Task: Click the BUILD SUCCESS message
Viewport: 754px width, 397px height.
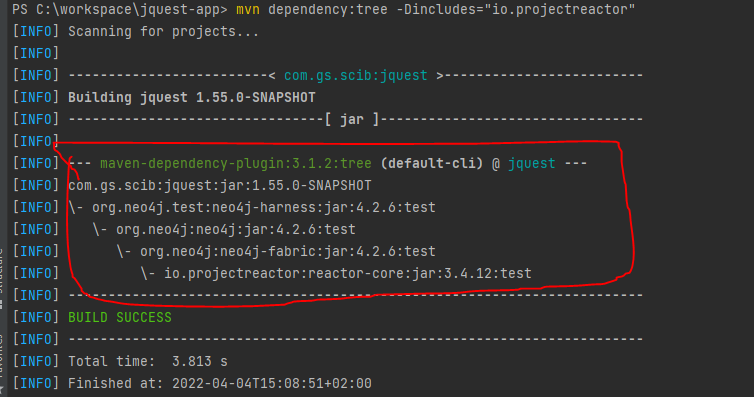Action: pos(120,318)
